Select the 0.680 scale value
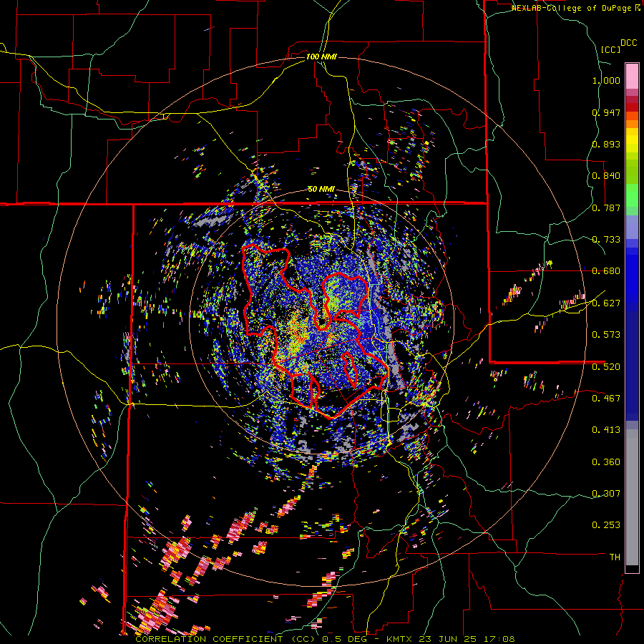Image resolution: width=644 pixels, height=644 pixels. click(x=606, y=271)
